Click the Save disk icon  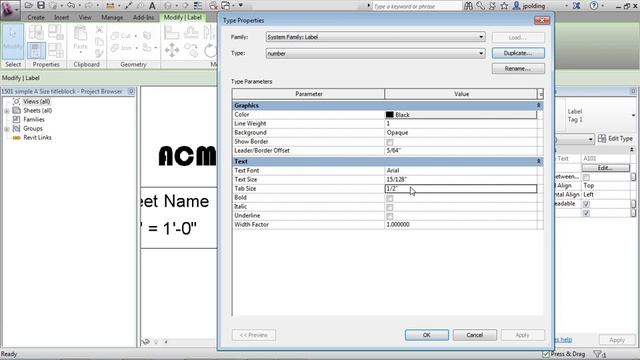[41, 5]
